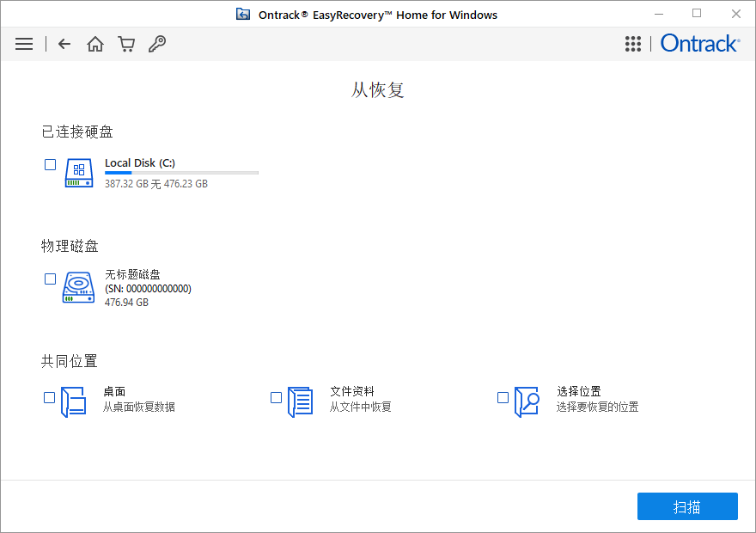756x533 pixels.
Task: Click the 387.32 GB 无 476.23 GB text
Action: coord(156,184)
